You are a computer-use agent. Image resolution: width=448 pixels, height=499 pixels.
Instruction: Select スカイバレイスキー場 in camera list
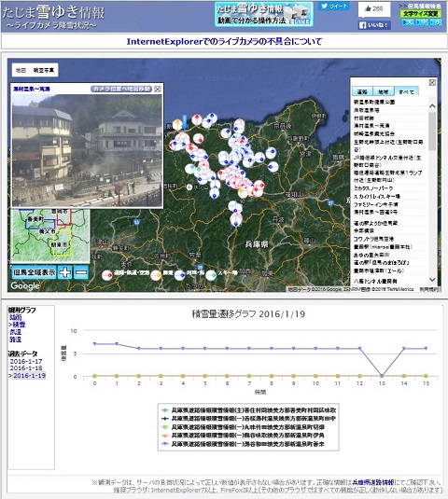377,197
